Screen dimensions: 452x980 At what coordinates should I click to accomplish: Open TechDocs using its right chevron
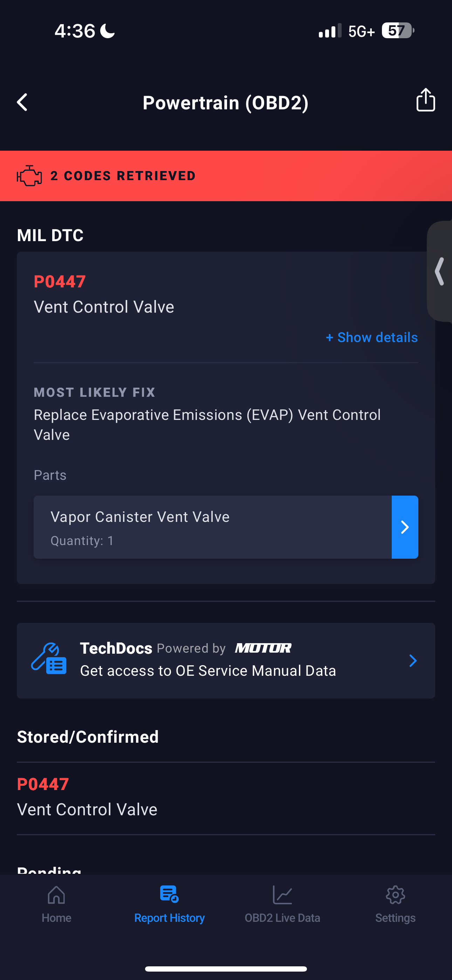tap(413, 661)
